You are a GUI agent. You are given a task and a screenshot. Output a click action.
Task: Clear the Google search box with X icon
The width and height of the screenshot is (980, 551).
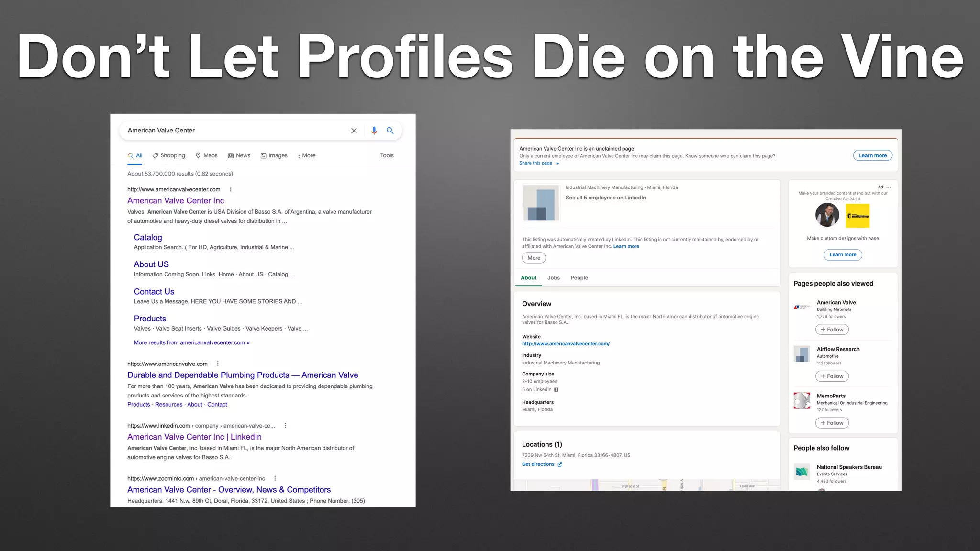[354, 131]
